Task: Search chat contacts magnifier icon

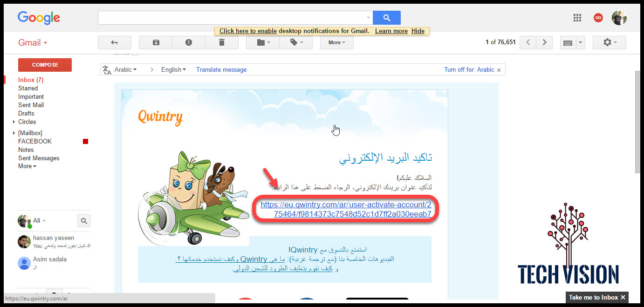Action: pos(84,221)
